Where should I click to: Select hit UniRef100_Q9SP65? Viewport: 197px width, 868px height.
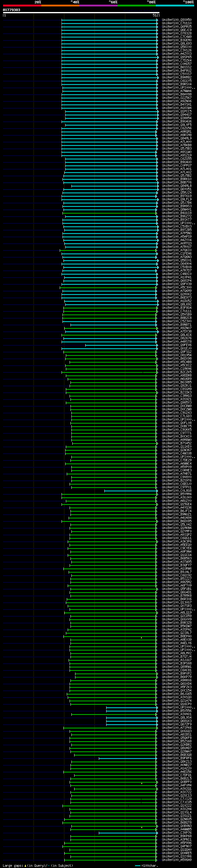pos(177,57)
